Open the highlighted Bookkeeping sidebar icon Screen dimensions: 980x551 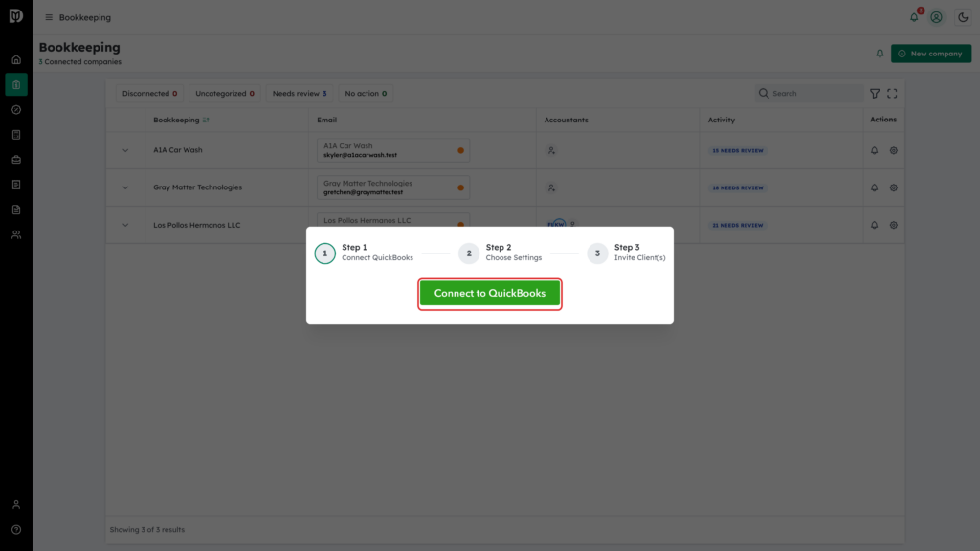pyautogui.click(x=16, y=85)
